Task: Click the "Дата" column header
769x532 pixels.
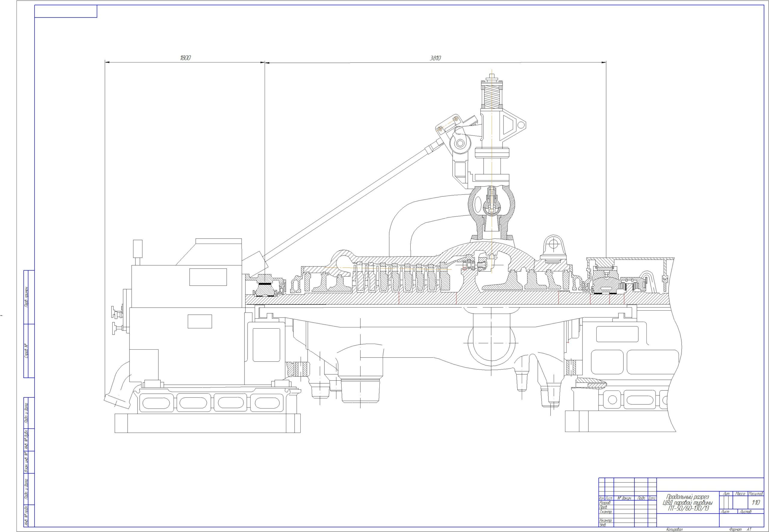Action: point(652,498)
